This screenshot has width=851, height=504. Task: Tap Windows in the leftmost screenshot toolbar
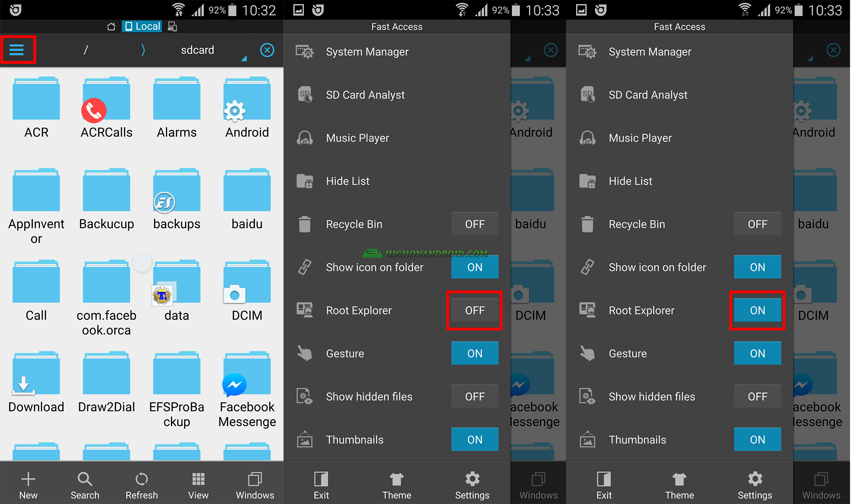click(255, 485)
